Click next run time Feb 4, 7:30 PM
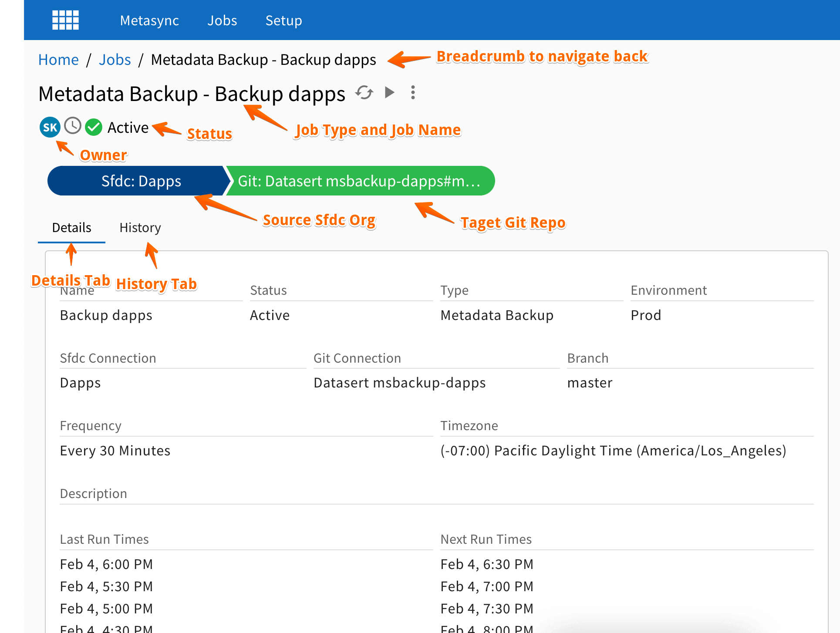The image size is (840, 633). point(487,609)
